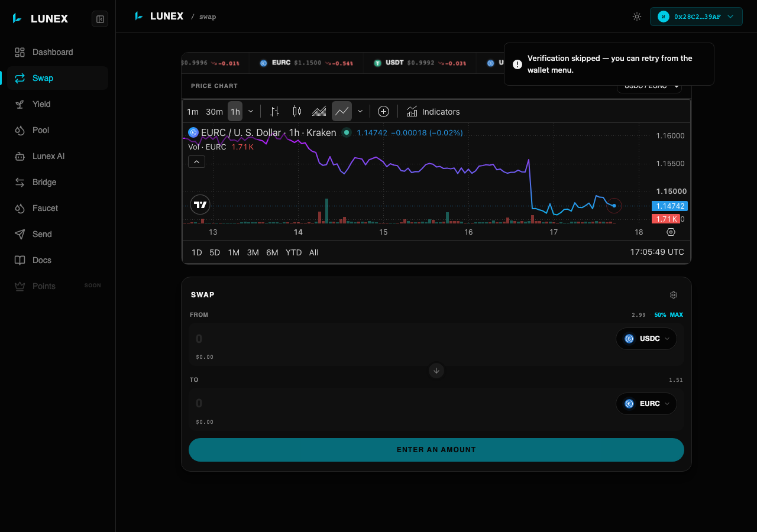Flip swap direction with the down arrow
Viewport: 757px width, 532px height.
coord(436,371)
